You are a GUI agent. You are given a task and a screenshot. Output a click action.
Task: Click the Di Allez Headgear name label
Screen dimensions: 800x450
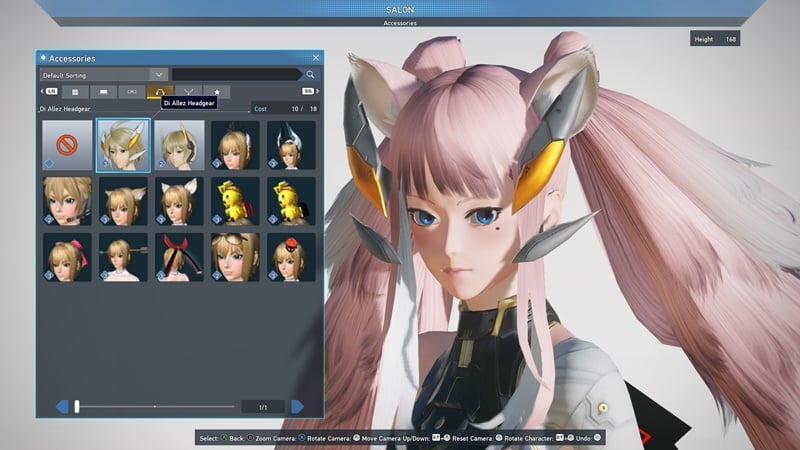point(65,109)
